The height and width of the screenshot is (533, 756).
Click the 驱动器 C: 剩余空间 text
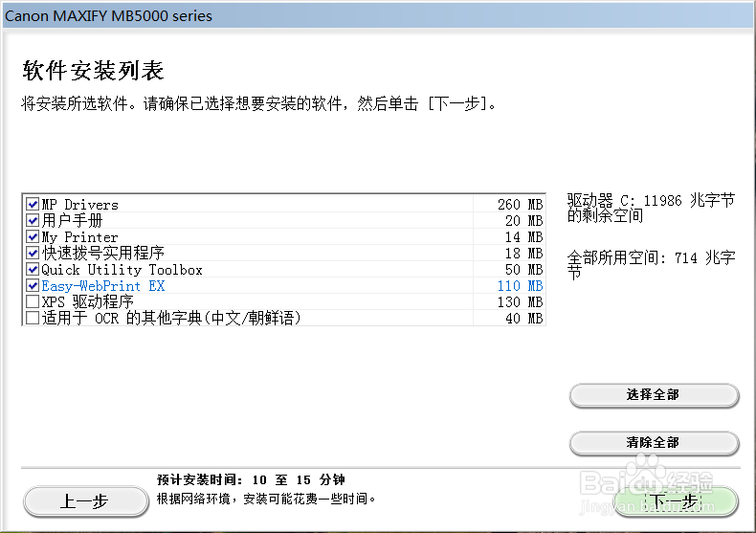652,208
